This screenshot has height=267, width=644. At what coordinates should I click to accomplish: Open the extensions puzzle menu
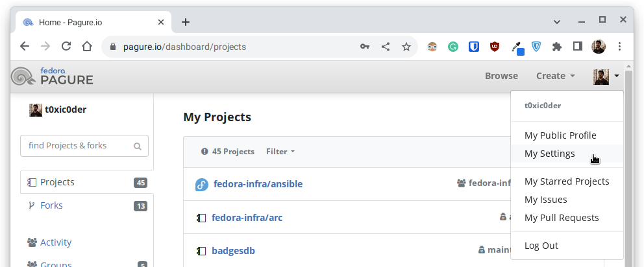(x=557, y=47)
